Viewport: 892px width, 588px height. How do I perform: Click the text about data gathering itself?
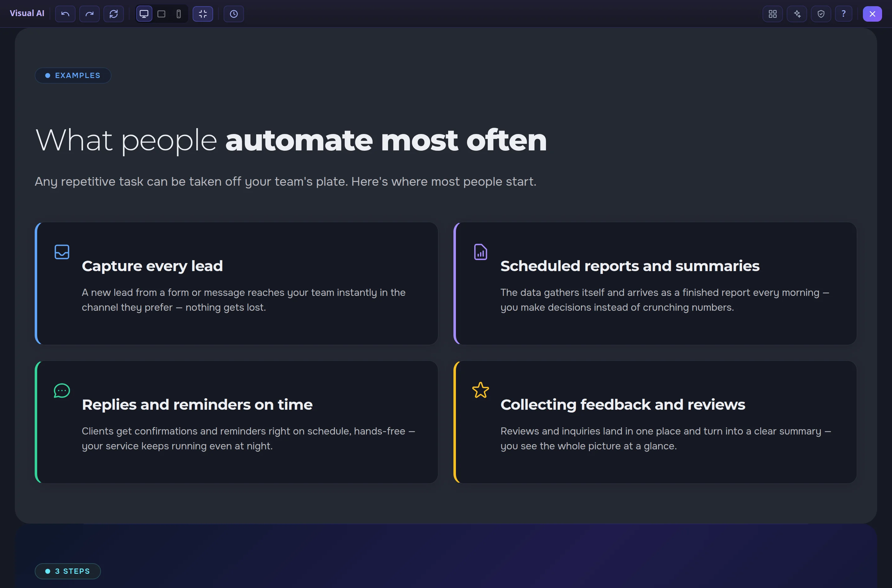click(x=665, y=300)
